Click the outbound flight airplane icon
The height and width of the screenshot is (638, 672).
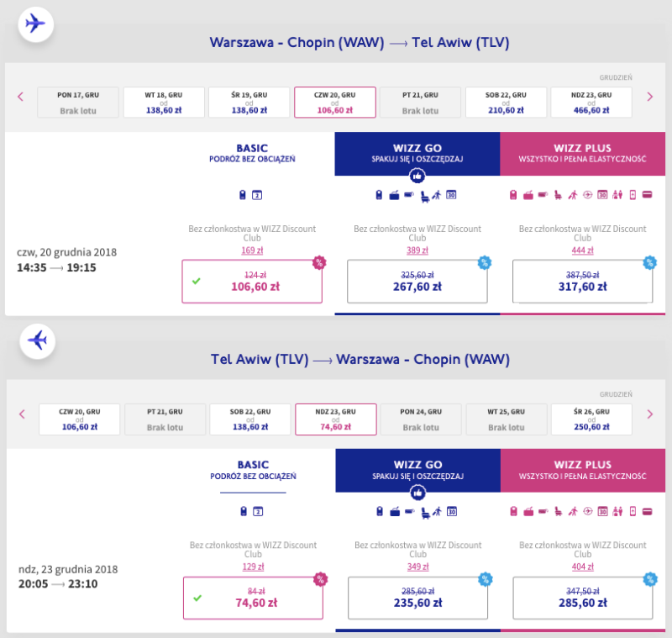coord(35,24)
